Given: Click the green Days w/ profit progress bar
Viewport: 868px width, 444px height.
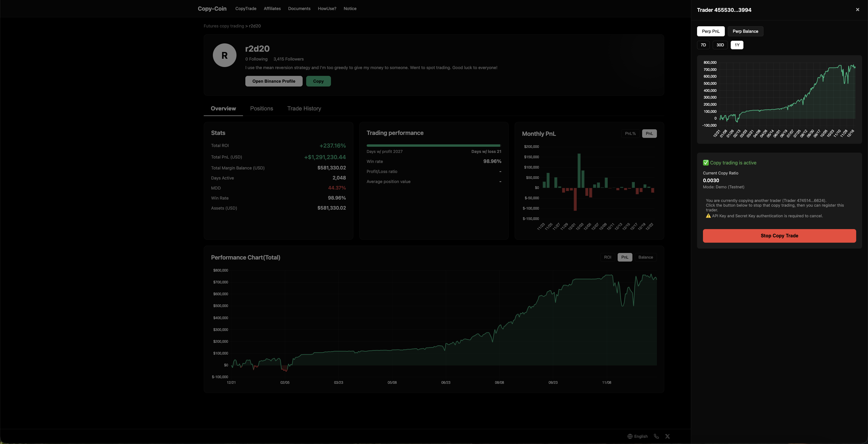Looking at the screenshot, I should point(434,146).
